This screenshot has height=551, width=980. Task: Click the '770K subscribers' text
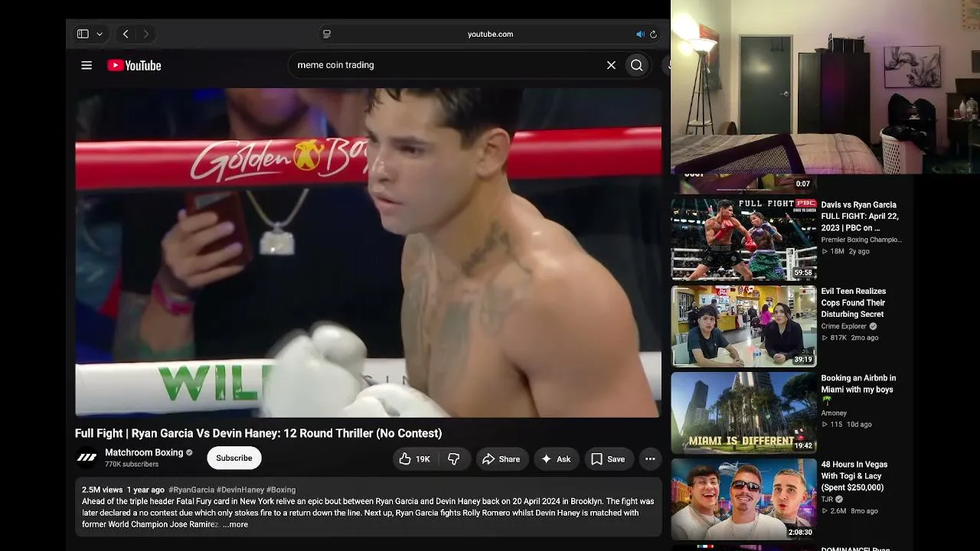132,465
